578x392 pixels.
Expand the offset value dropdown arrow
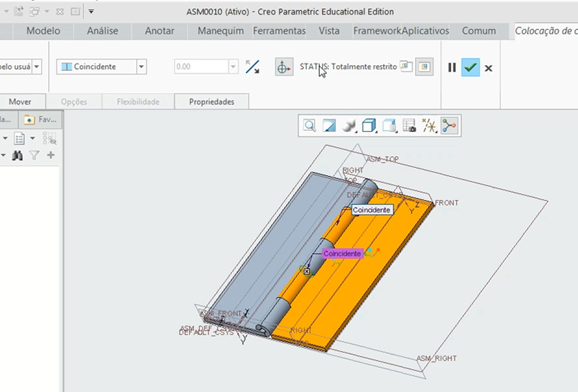(233, 67)
